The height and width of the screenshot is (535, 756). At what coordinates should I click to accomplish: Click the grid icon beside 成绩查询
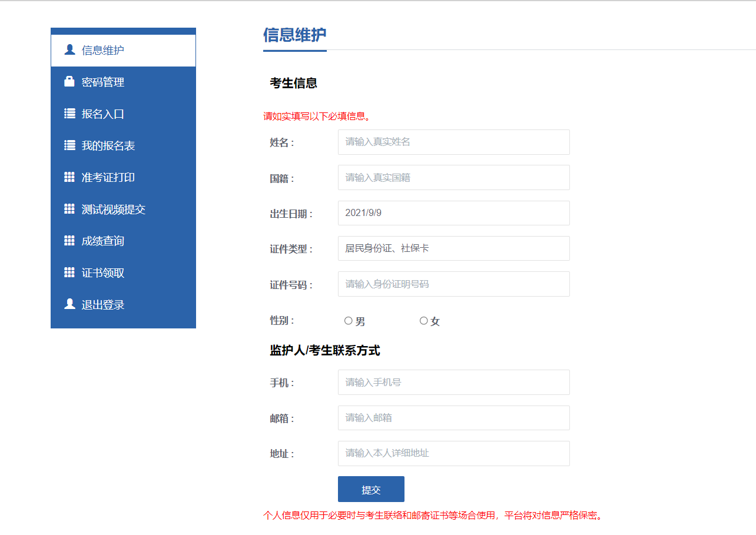click(69, 241)
